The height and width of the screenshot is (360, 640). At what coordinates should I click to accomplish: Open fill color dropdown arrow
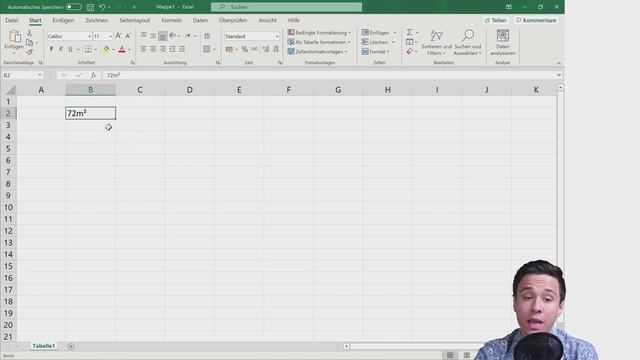(113, 50)
